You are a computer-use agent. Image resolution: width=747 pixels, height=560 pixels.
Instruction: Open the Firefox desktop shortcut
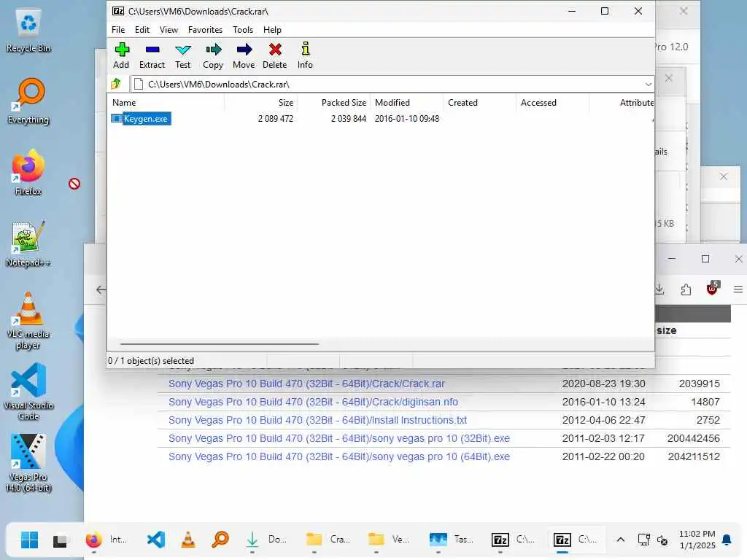28,172
